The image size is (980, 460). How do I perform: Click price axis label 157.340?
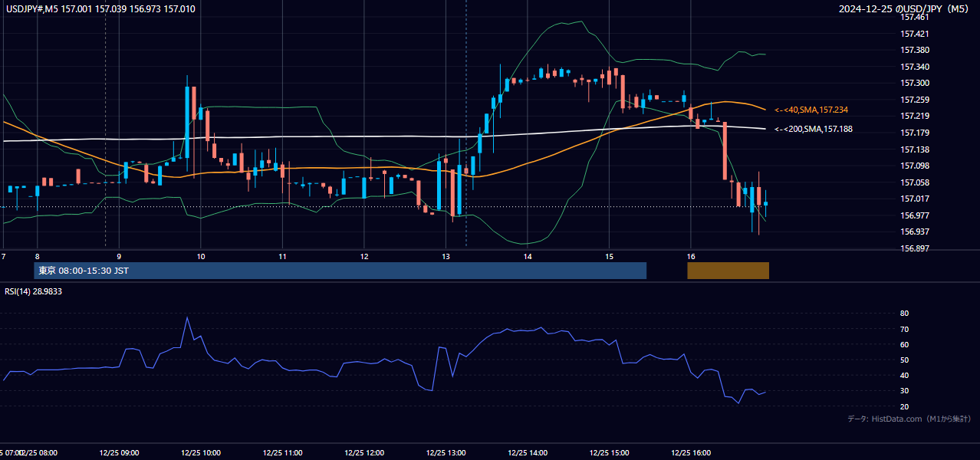pyautogui.click(x=914, y=67)
